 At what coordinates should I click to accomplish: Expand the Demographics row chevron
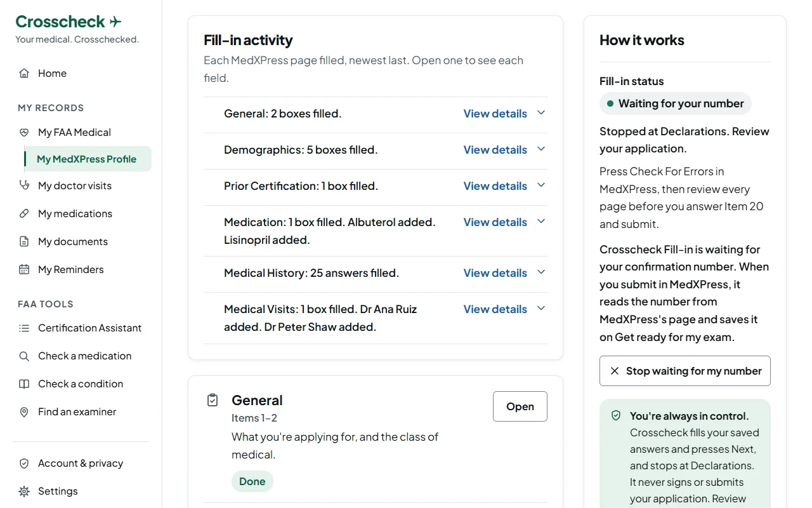(x=541, y=149)
